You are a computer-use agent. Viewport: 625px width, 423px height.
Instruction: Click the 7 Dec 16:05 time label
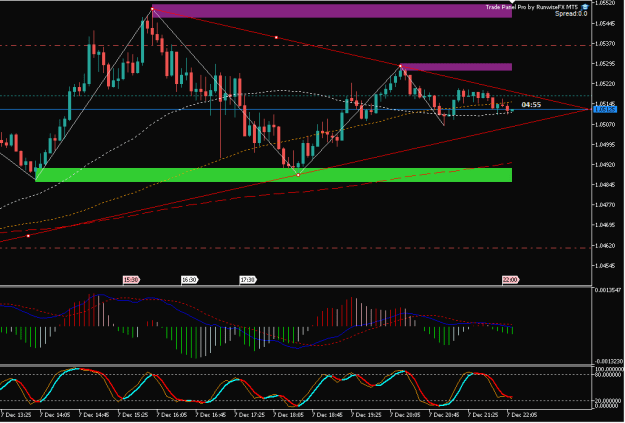pos(172,415)
